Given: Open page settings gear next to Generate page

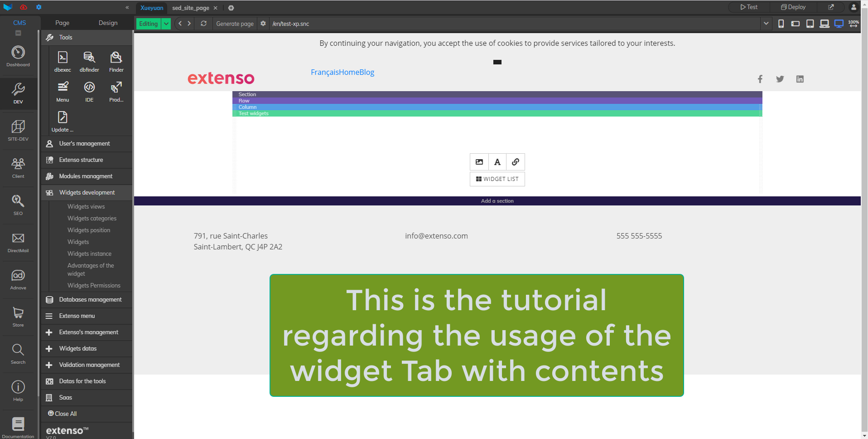Looking at the screenshot, I should pyautogui.click(x=263, y=24).
